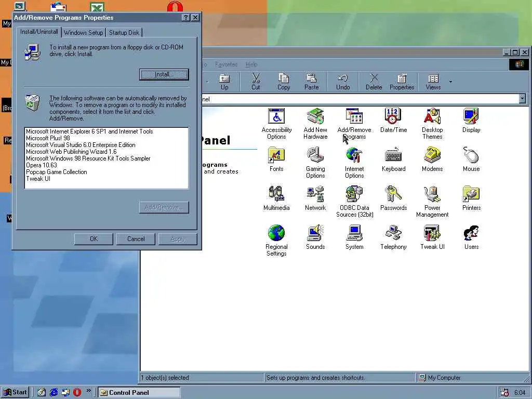Click Cancel in Add/Remove Programs dialog
Image resolution: width=532 pixels, height=399 pixels.
(x=136, y=239)
